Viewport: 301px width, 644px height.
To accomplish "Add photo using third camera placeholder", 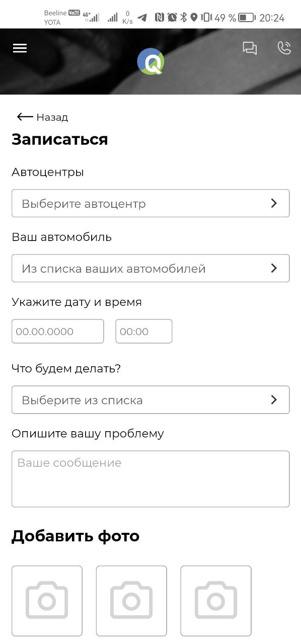I will 216,601.
